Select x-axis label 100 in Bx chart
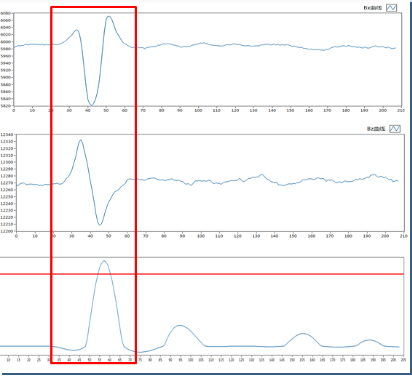 click(x=198, y=110)
